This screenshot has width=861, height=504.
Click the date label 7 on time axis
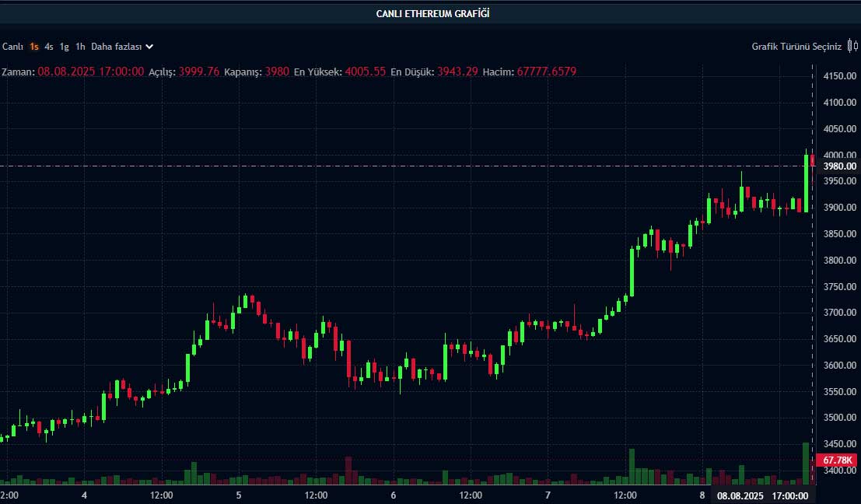click(x=548, y=495)
